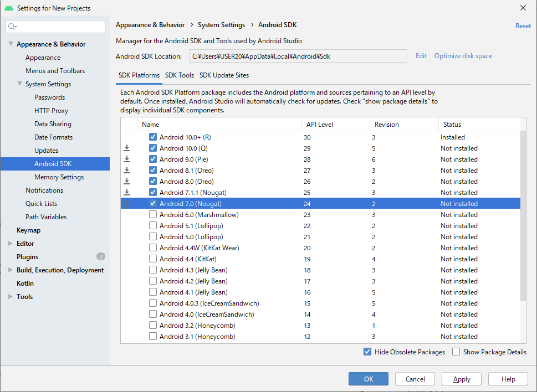
Task: Click the download icon beside Android 7.1.1 (Nougat)
Action: [127, 192]
